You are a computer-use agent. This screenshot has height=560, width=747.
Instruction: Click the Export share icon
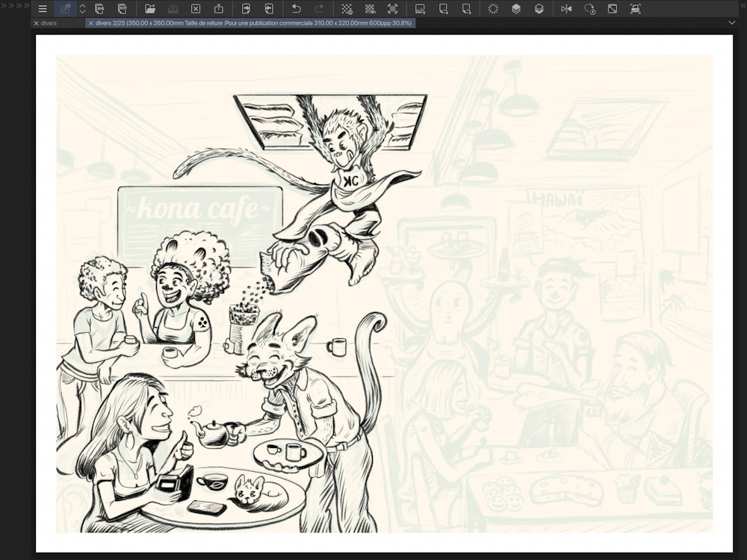tap(219, 9)
